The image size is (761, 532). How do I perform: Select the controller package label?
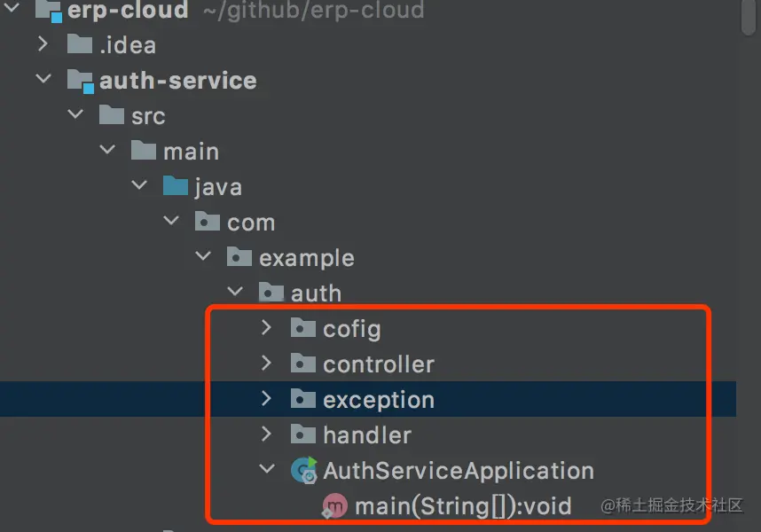click(x=379, y=364)
